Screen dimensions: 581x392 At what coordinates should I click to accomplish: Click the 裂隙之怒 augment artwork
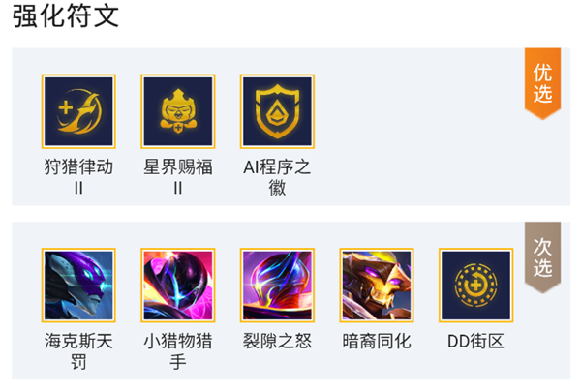click(277, 286)
